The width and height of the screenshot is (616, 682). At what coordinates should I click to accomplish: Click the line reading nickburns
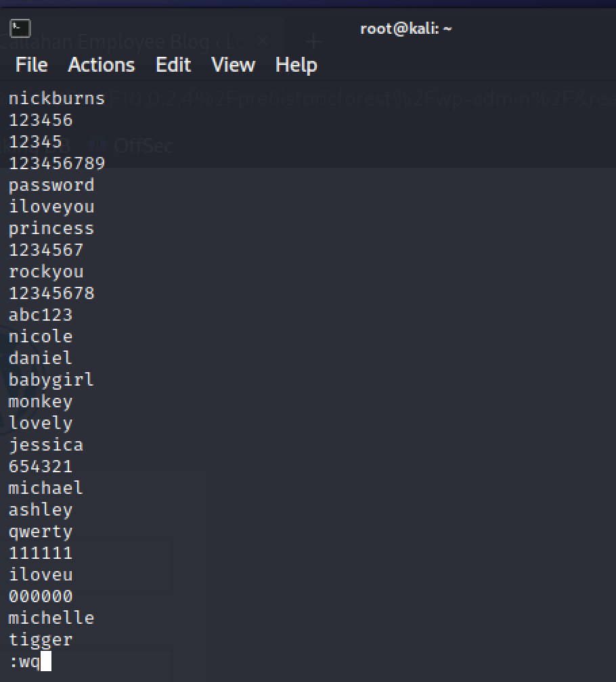point(57,99)
